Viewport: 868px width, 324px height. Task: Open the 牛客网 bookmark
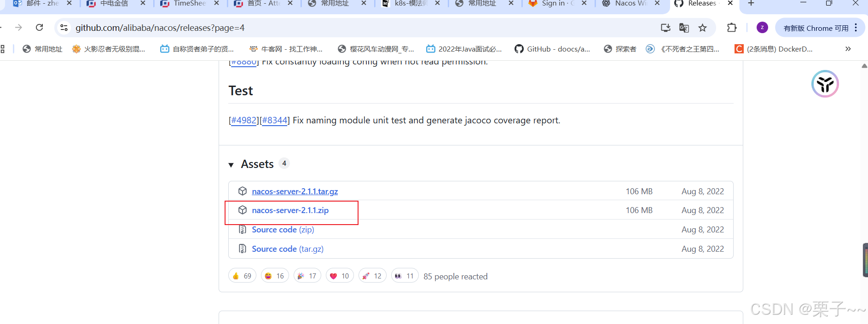click(x=286, y=49)
